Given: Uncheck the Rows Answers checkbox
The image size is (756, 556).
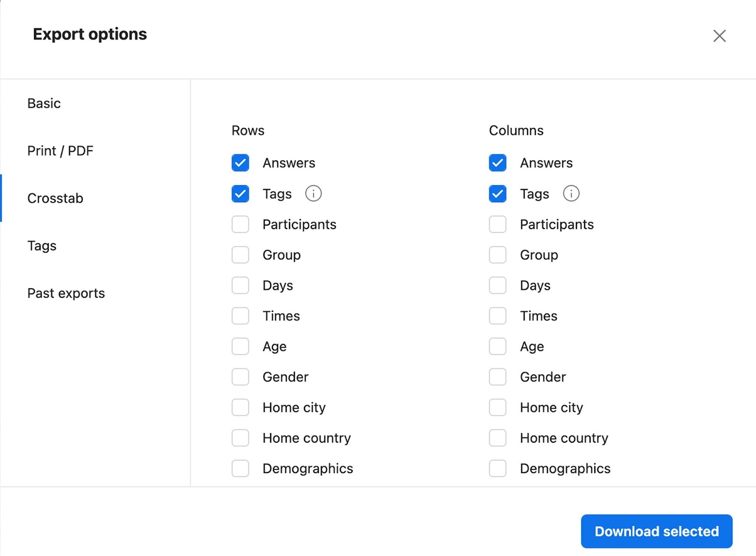Looking at the screenshot, I should tap(240, 163).
